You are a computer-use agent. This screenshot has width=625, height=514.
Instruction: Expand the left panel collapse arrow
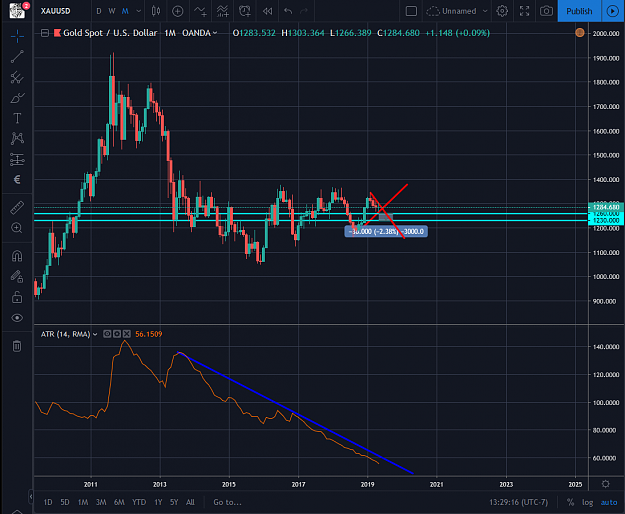click(31, 496)
